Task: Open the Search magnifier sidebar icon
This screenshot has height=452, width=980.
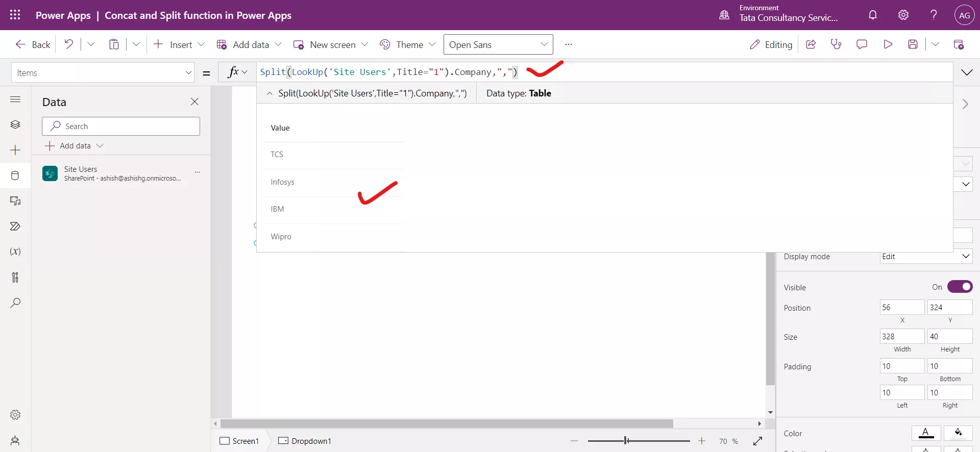Action: [x=15, y=303]
